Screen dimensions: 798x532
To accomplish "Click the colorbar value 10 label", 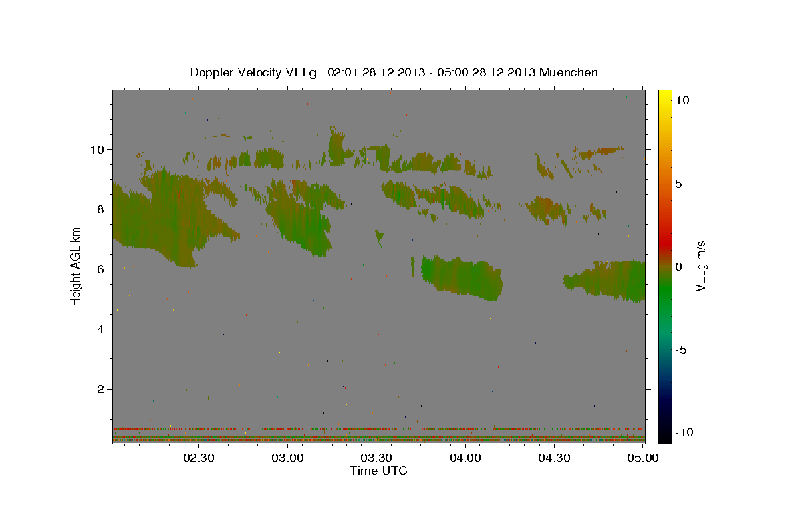I will click(x=682, y=100).
